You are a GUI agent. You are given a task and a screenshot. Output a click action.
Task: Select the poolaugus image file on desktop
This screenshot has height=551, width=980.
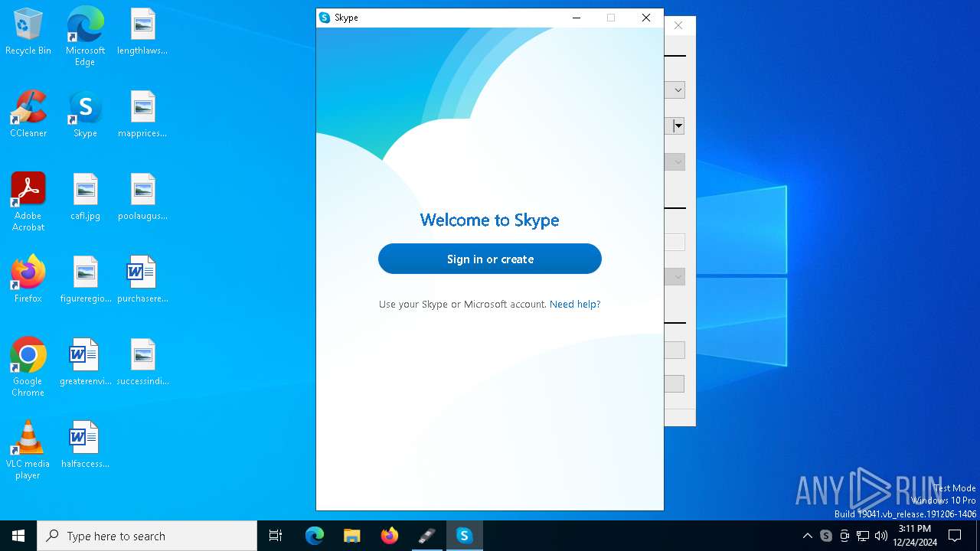(x=142, y=197)
